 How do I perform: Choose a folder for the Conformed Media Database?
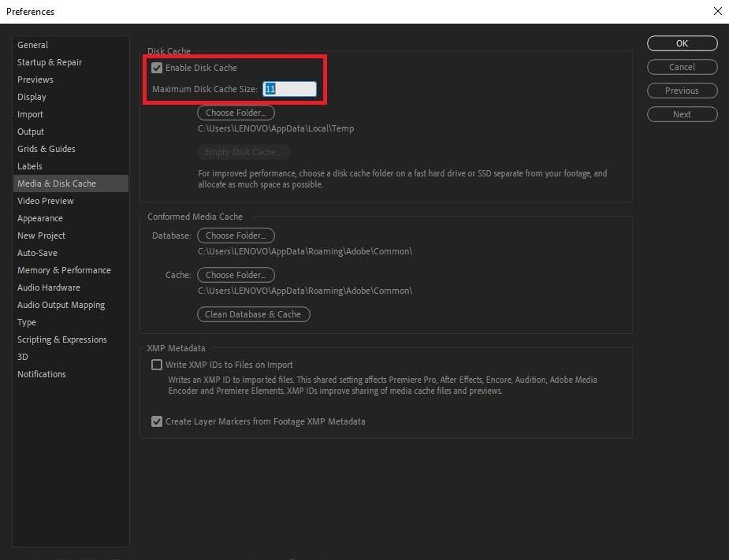coord(236,235)
